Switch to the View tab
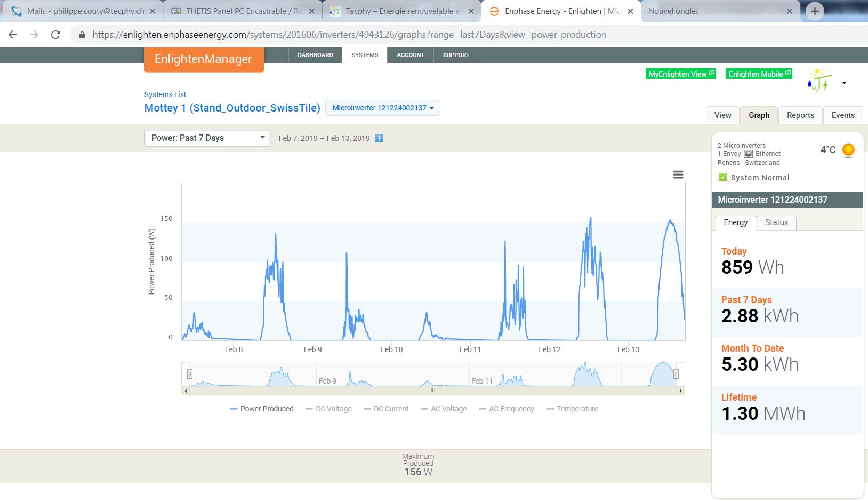The width and height of the screenshot is (868, 501). (723, 115)
